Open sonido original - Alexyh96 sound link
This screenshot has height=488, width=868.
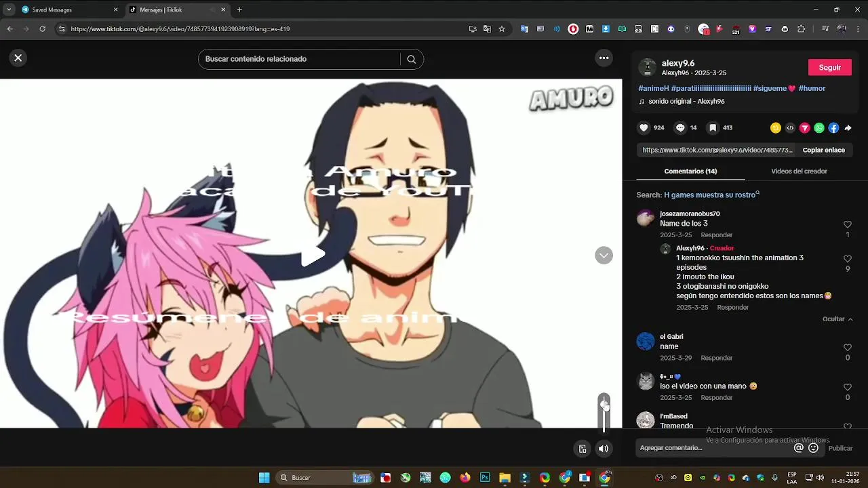[x=686, y=101]
